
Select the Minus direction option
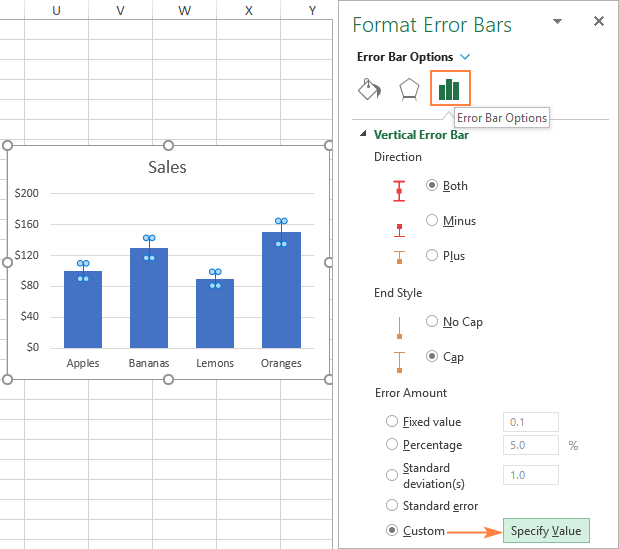click(x=432, y=220)
